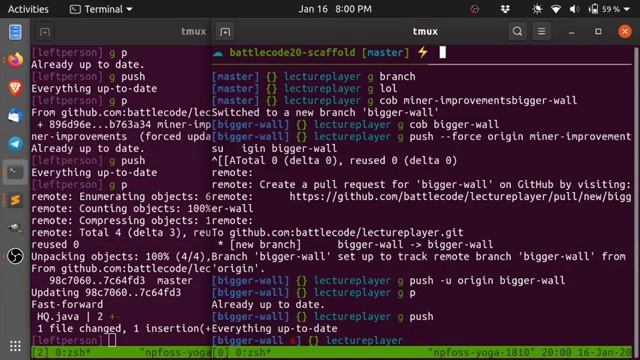Open the Terminal app menu dropdown
640x360 pixels.
coord(101,9)
